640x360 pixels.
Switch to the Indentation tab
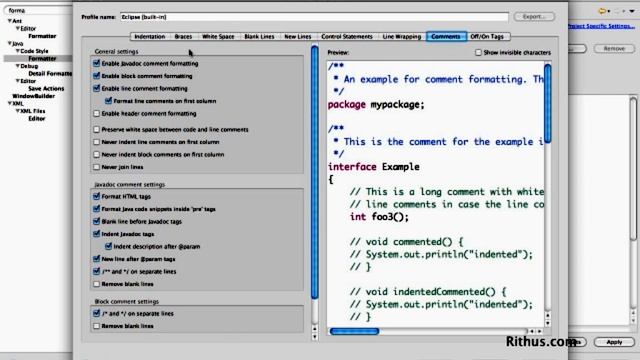tap(150, 36)
